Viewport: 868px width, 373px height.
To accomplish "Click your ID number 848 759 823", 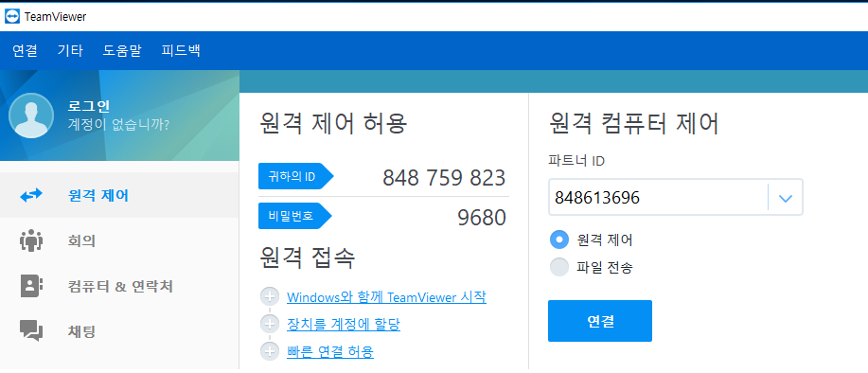I will pyautogui.click(x=444, y=178).
